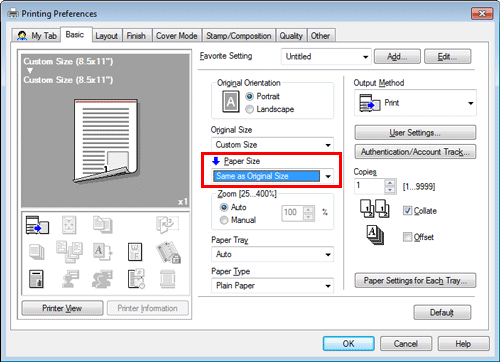The width and height of the screenshot is (500, 362).
Task: Click the grayed banner paper roll icon
Action: coord(167,279)
